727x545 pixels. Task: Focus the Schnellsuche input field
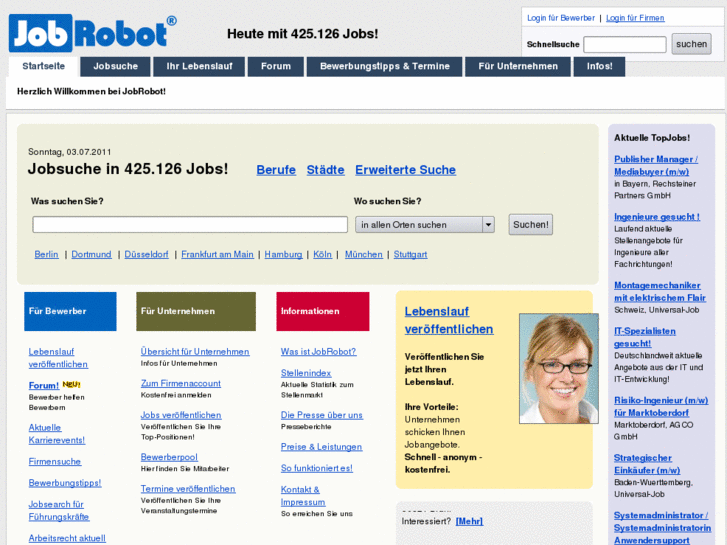click(x=625, y=45)
